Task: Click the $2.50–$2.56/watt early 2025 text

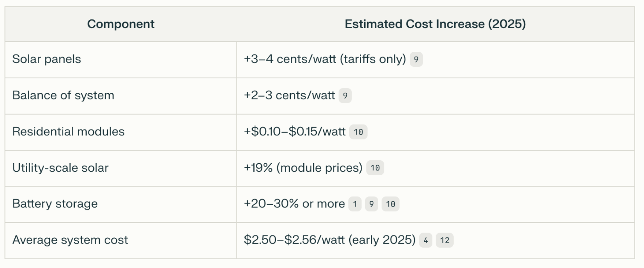Action: pyautogui.click(x=330, y=240)
